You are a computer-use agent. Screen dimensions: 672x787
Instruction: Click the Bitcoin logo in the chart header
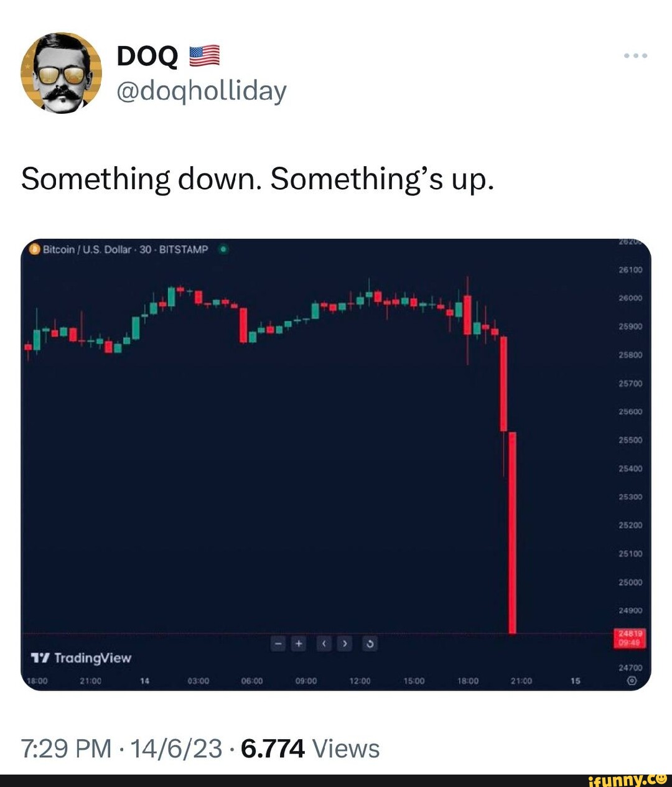34,248
